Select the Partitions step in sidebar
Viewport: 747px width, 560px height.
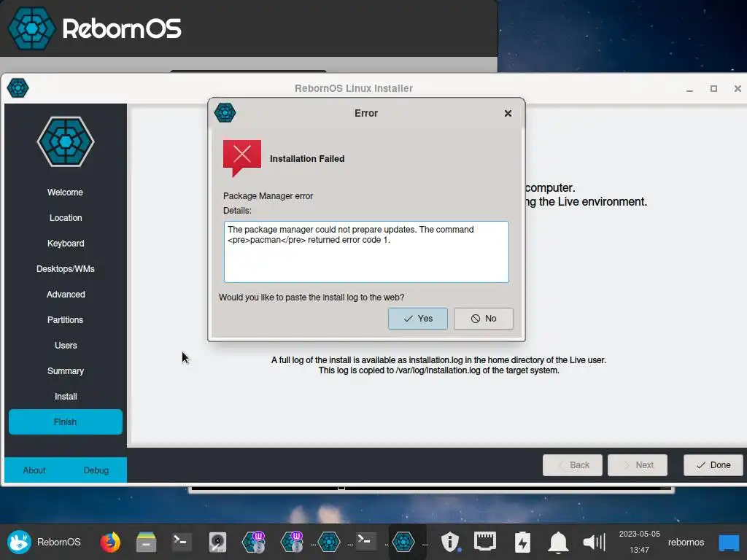65,320
